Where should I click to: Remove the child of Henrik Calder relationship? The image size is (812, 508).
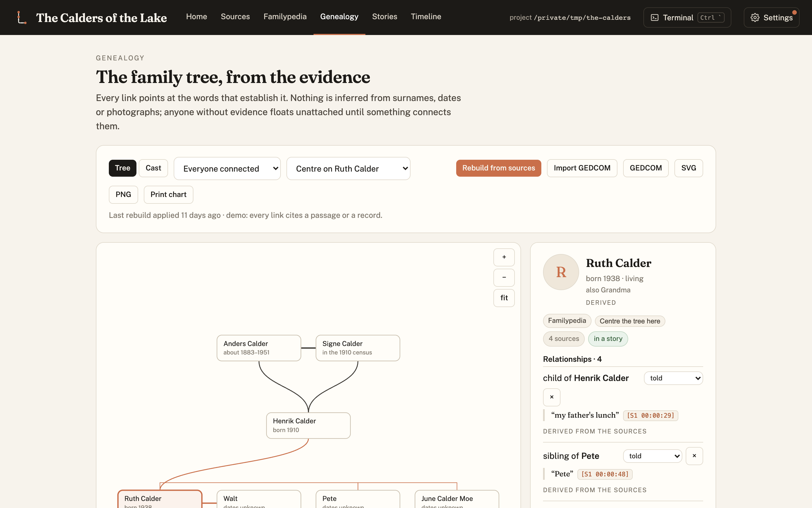(x=551, y=397)
